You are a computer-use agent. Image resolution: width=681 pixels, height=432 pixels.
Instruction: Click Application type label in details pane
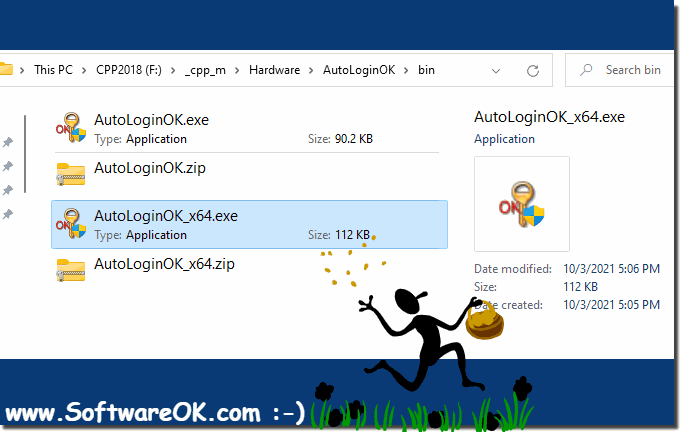pyautogui.click(x=504, y=139)
